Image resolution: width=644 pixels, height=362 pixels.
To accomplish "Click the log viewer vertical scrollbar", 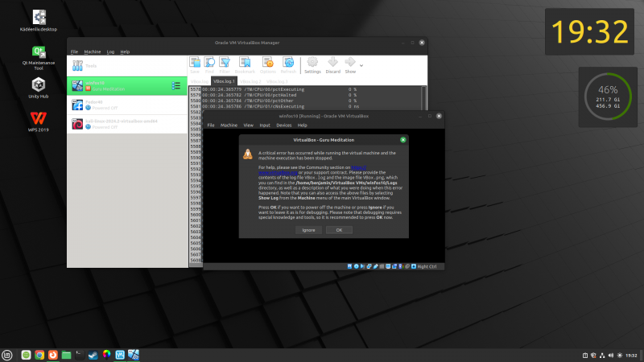I will click(x=423, y=98).
